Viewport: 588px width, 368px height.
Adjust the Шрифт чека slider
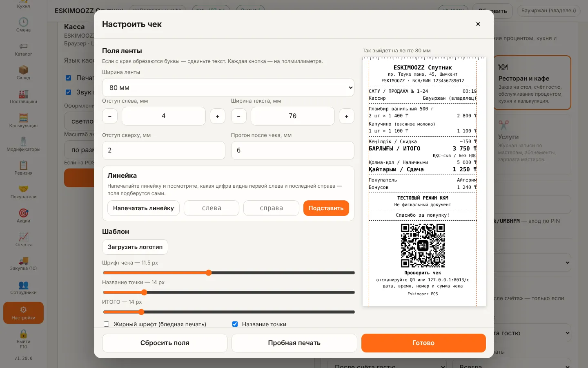[229, 273]
